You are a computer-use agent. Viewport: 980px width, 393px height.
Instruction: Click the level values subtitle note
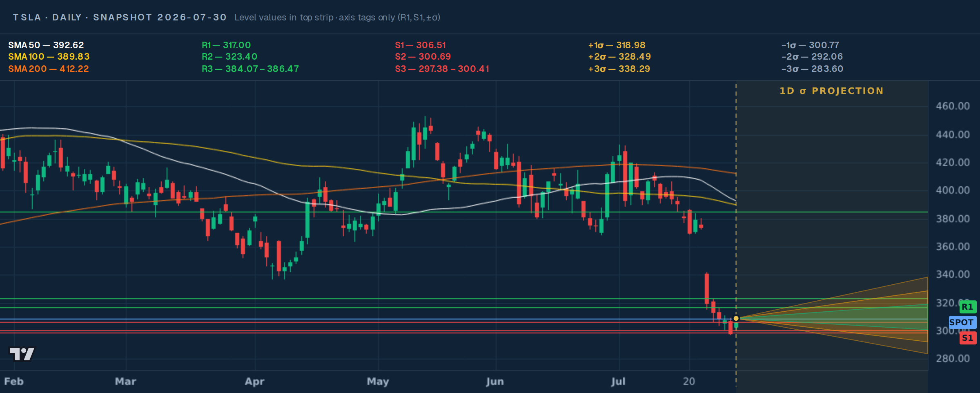pyautogui.click(x=337, y=17)
